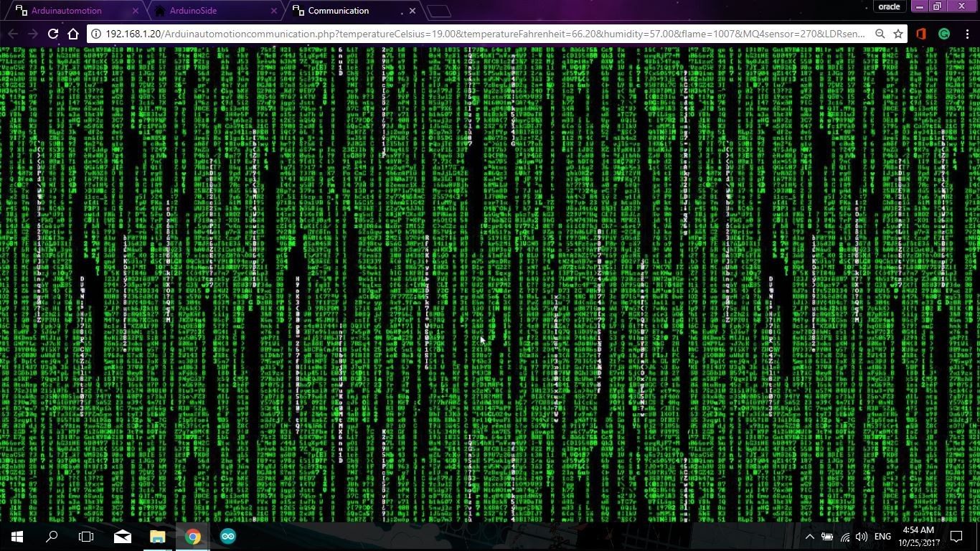The width and height of the screenshot is (980, 551).
Task: Click the Office extension icon
Action: (921, 34)
